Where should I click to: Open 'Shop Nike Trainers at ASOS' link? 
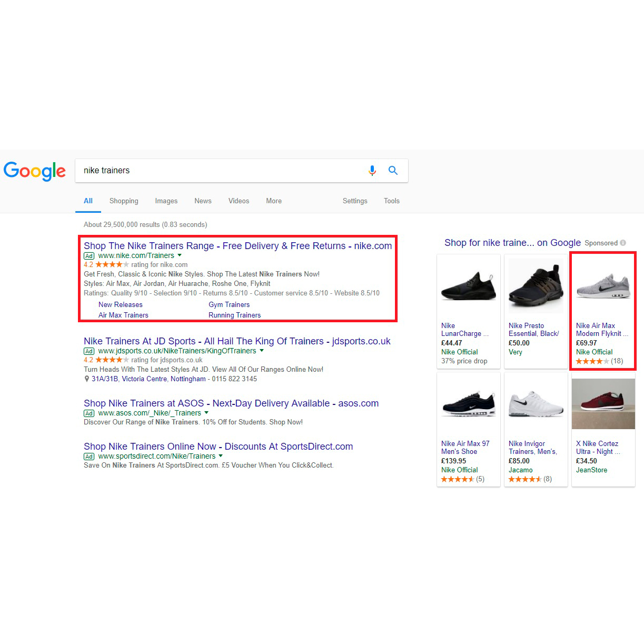click(x=231, y=403)
